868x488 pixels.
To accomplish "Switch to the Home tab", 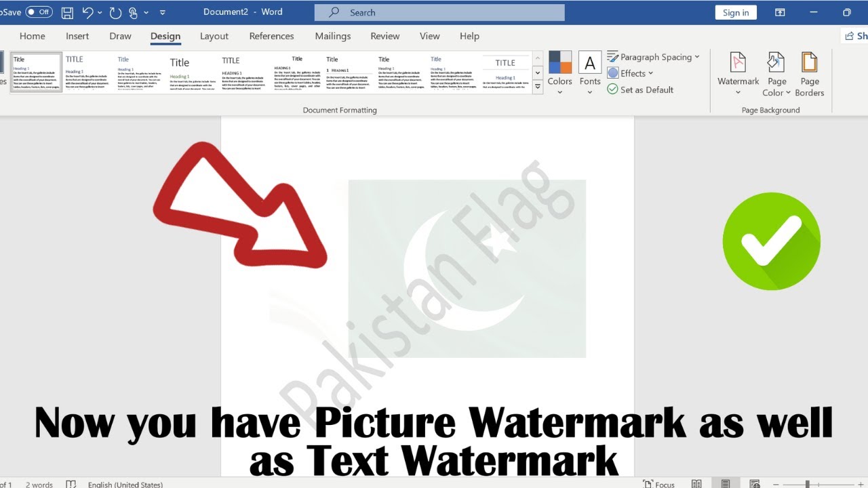I will coord(33,36).
